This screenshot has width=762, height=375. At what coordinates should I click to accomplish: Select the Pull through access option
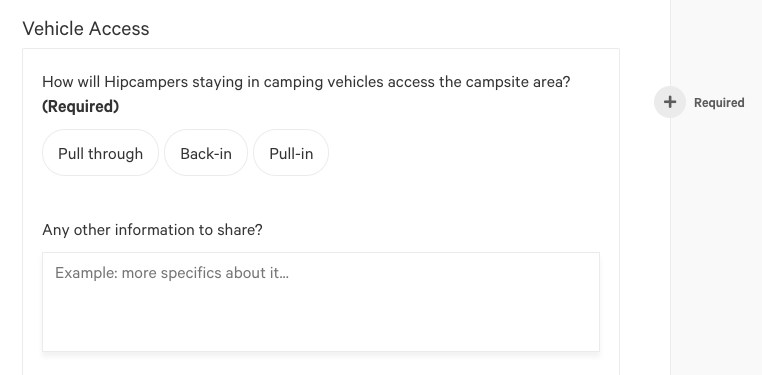click(101, 153)
